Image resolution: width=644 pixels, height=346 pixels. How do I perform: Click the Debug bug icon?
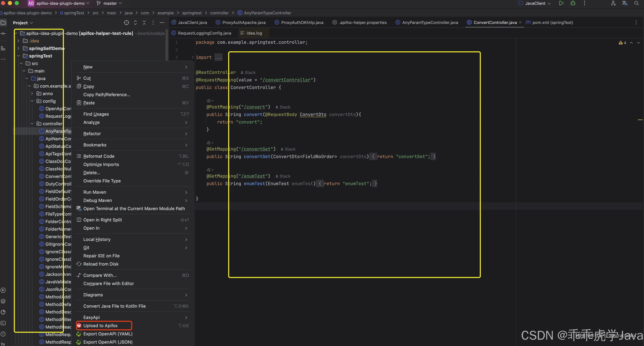[x=573, y=3]
